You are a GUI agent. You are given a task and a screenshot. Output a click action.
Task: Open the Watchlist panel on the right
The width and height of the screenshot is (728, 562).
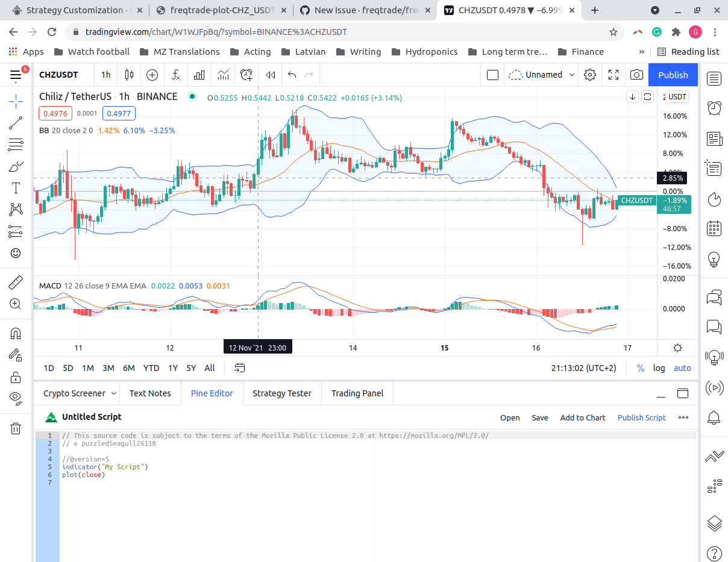(714, 78)
